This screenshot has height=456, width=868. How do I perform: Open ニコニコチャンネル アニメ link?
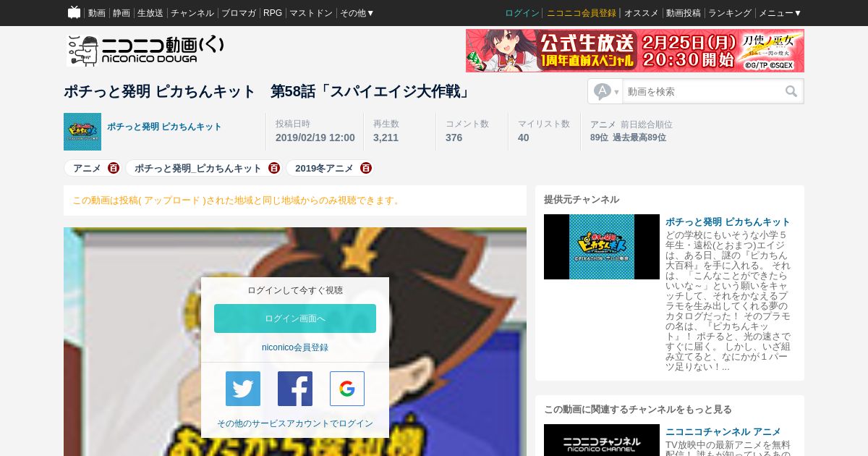click(723, 431)
